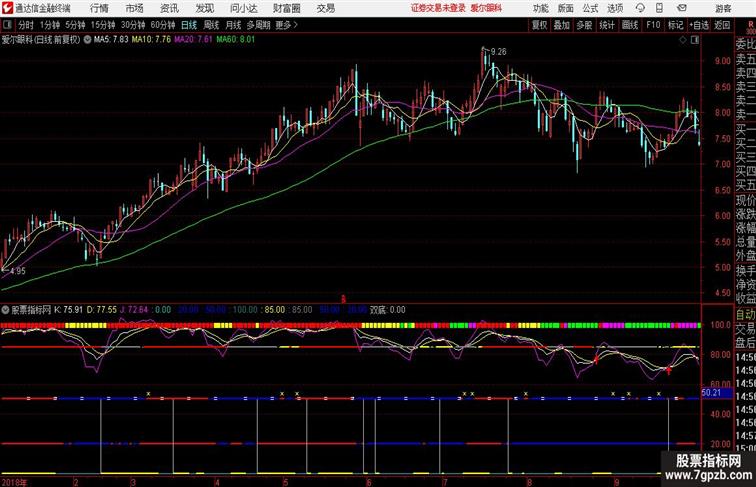Viewport: 756px width, 487px height.
Task: Click the 画线 drawing button
Action: point(630,25)
